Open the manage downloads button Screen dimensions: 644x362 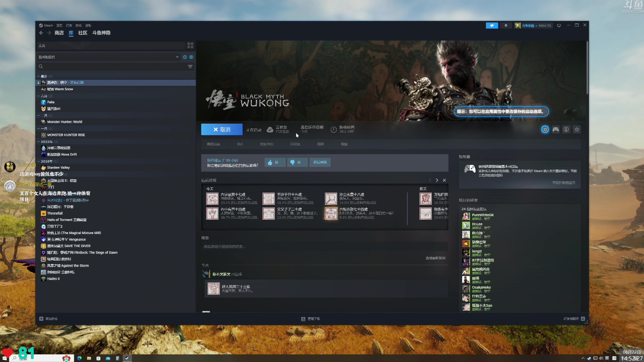(310, 319)
